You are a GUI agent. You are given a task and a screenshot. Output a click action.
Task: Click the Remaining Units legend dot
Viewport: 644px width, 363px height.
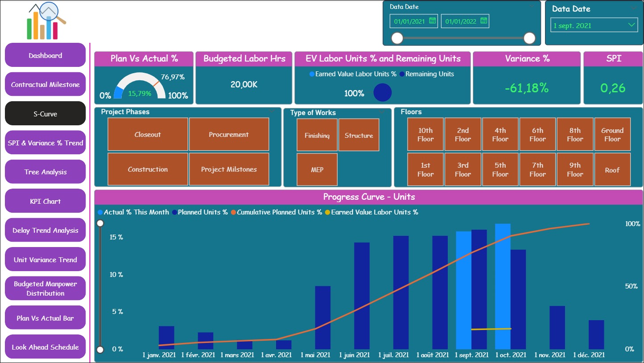pos(402,74)
